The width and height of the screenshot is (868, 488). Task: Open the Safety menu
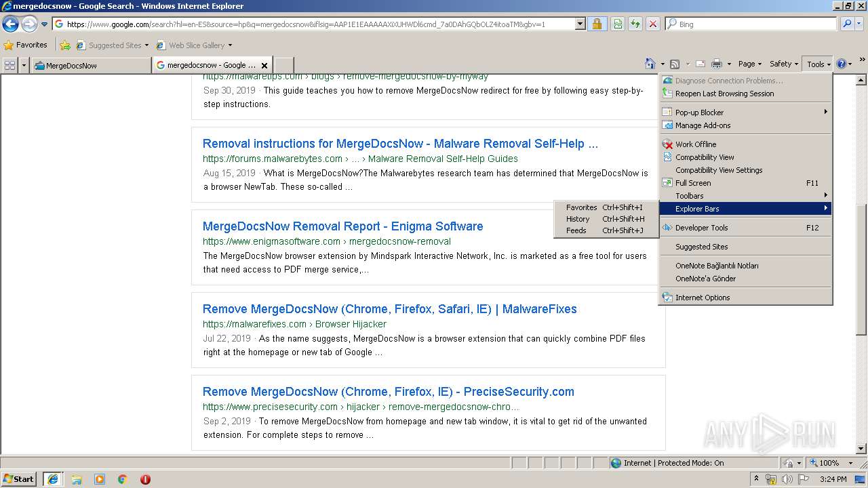[784, 64]
